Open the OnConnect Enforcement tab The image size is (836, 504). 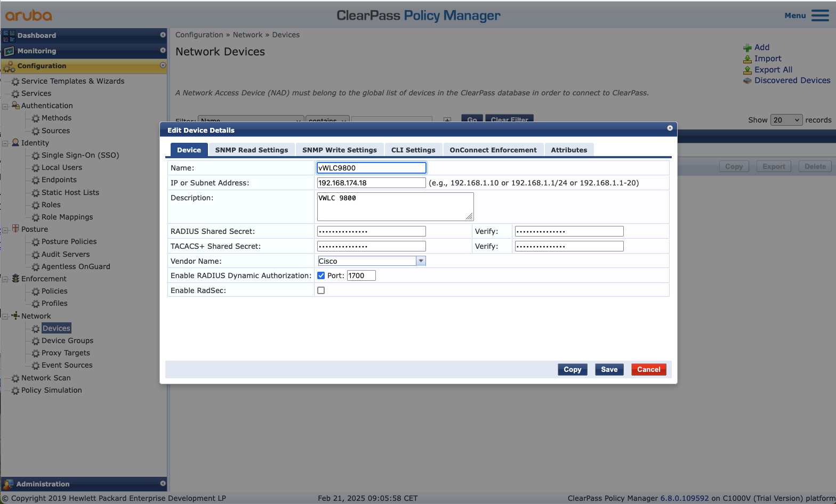click(493, 150)
